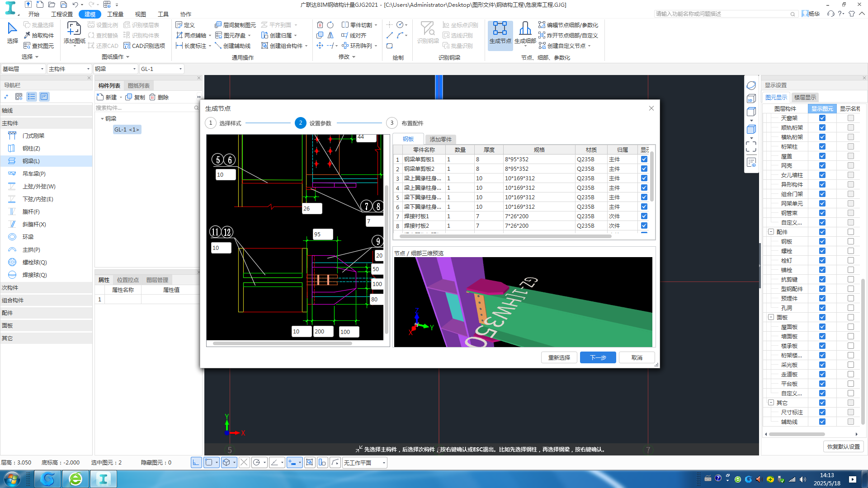Collapse the 配件 group in display settings
Image resolution: width=868 pixels, height=488 pixels.
(x=771, y=232)
